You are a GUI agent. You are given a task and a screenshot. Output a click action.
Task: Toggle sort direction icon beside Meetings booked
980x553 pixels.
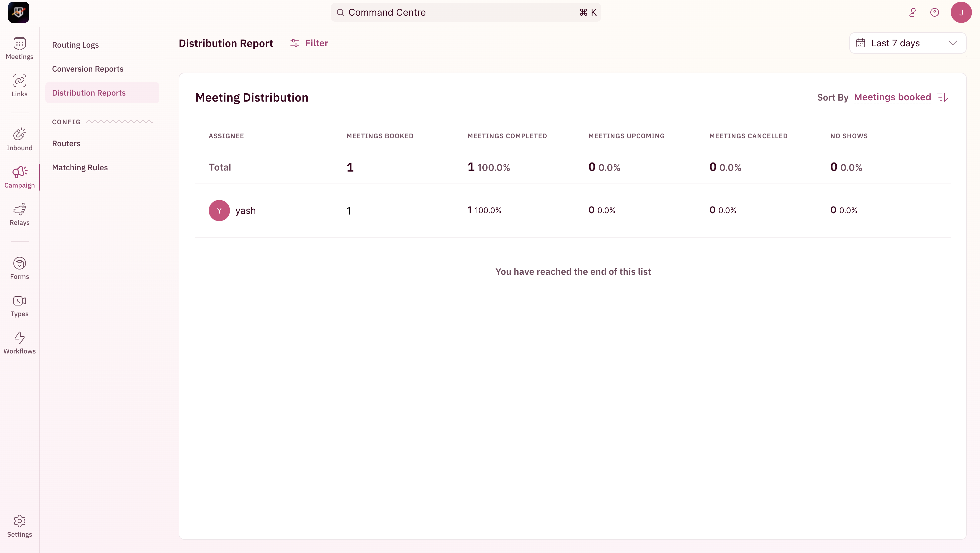pyautogui.click(x=942, y=97)
